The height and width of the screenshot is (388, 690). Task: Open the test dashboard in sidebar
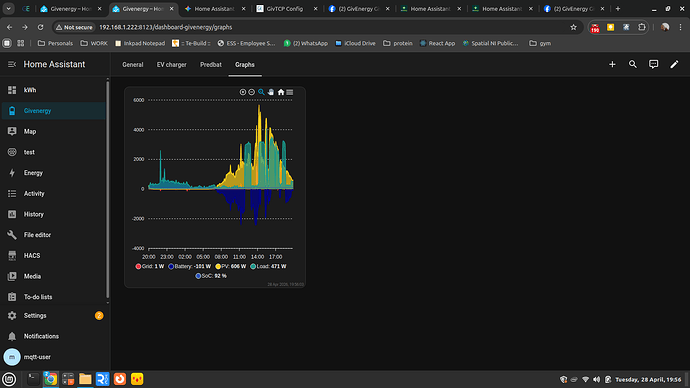tap(53, 152)
